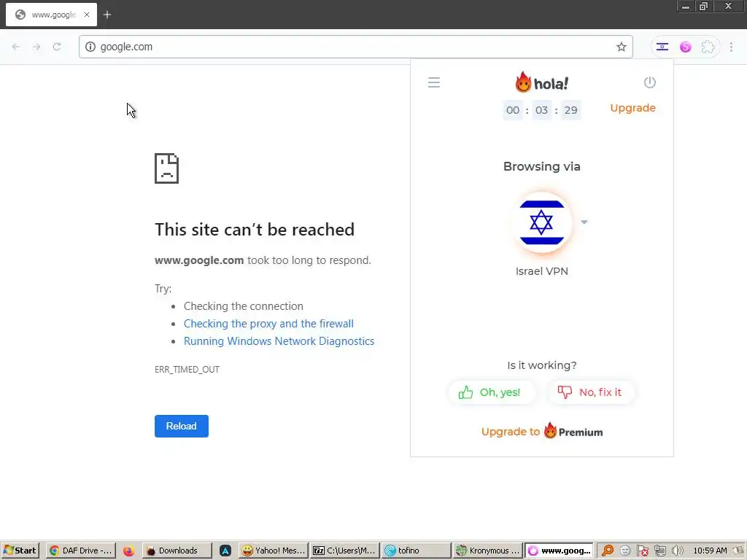Click Upgrade to Premium link
Screen dimensions: 747x560
click(x=542, y=432)
